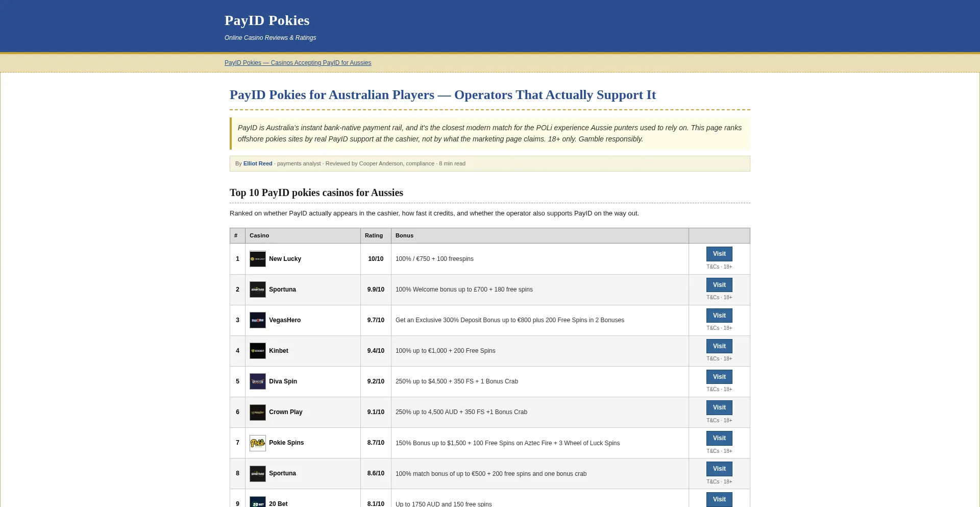Visit Sportuna rated 8.6/10

(x=719, y=469)
